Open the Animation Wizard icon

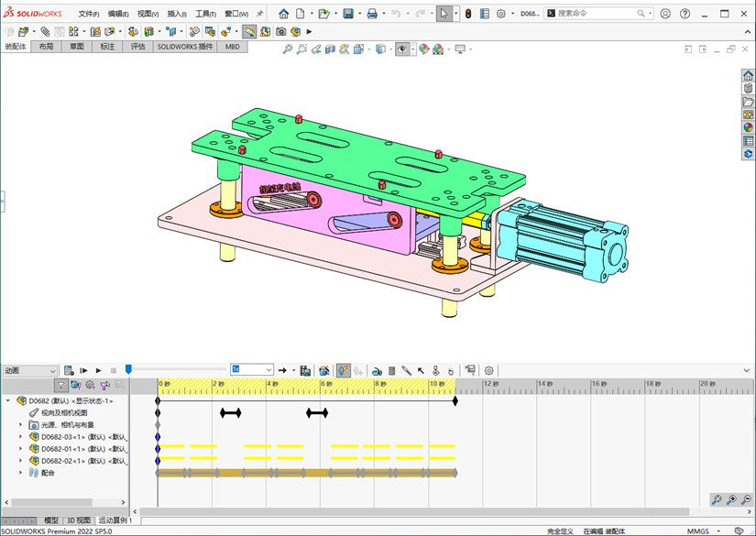pyautogui.click(x=324, y=370)
